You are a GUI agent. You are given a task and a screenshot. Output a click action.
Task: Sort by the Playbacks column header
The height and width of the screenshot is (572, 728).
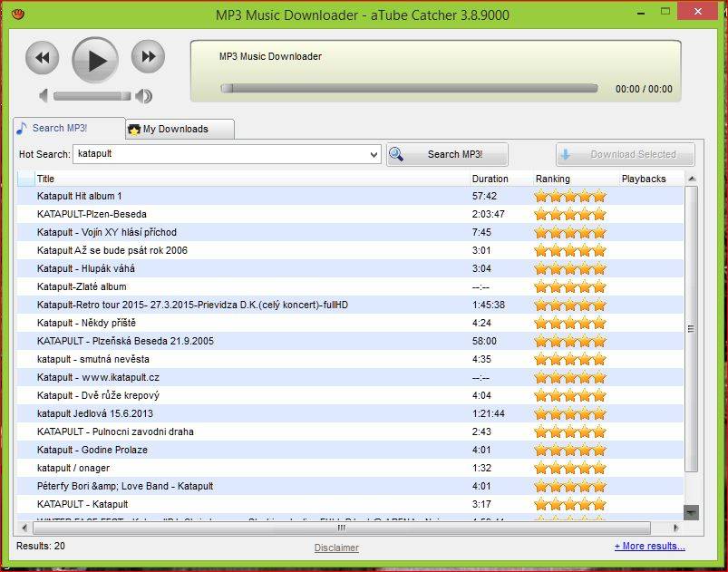coord(652,179)
